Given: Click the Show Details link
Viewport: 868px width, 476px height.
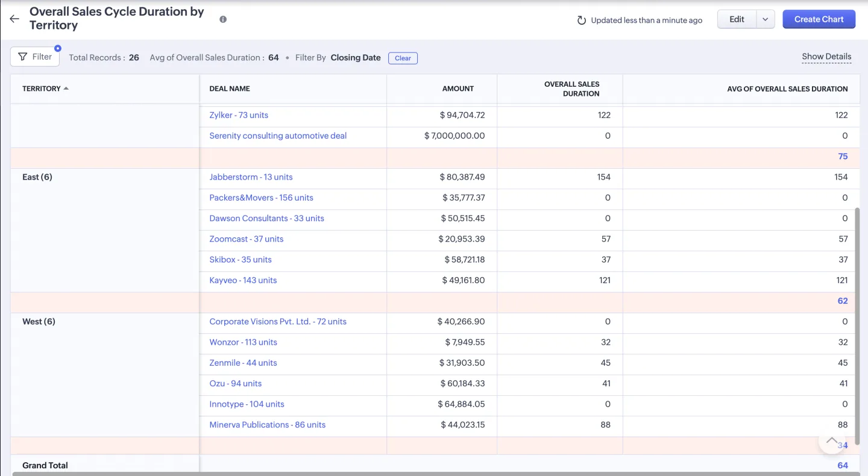Looking at the screenshot, I should point(826,57).
